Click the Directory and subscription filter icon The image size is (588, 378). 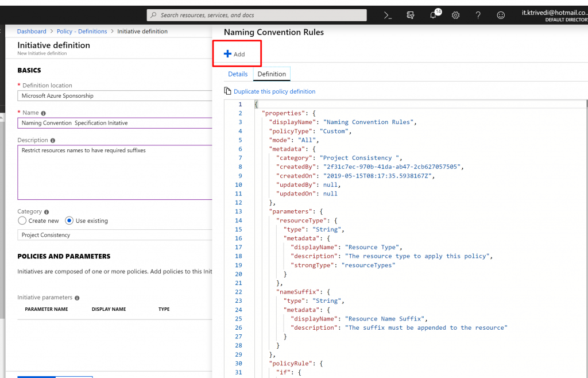pyautogui.click(x=411, y=16)
